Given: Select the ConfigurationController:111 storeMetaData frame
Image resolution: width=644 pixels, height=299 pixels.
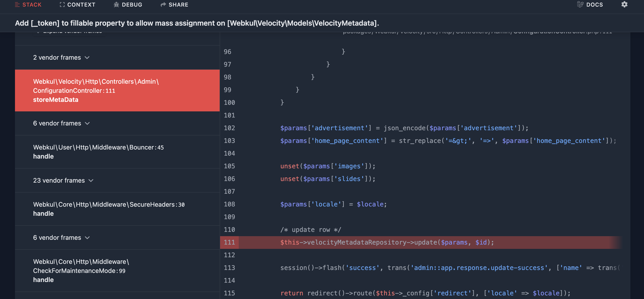Looking at the screenshot, I should [117, 91].
